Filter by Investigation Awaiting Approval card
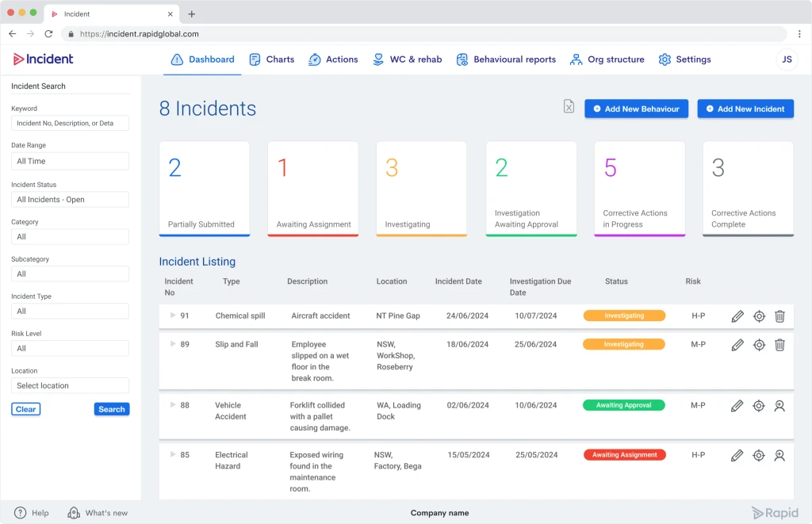This screenshot has height=524, width=812. coord(531,189)
